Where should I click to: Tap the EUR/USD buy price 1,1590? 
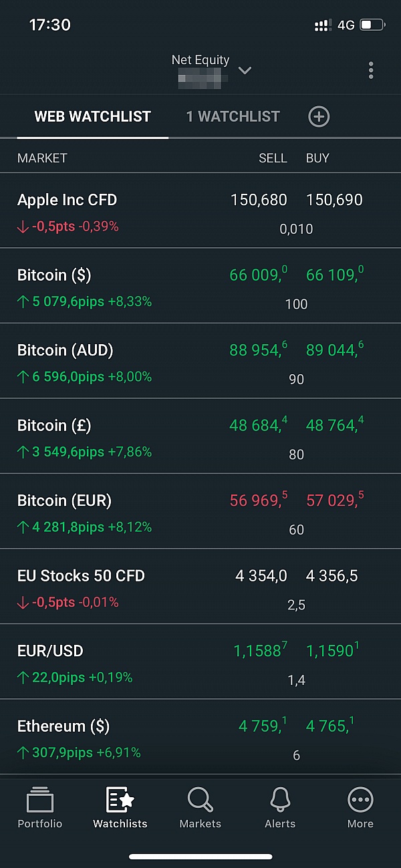coord(333,651)
